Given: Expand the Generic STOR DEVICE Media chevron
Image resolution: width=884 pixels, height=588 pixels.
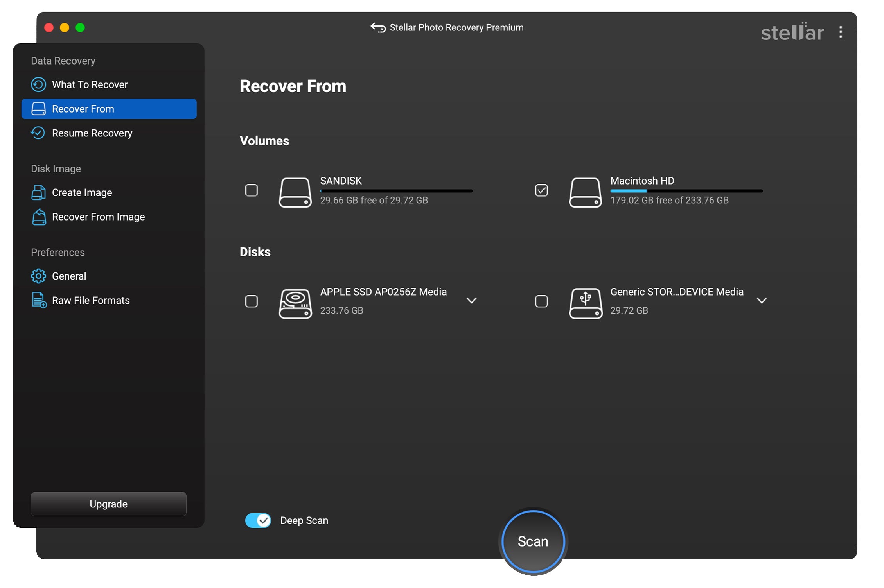Looking at the screenshot, I should tap(761, 301).
